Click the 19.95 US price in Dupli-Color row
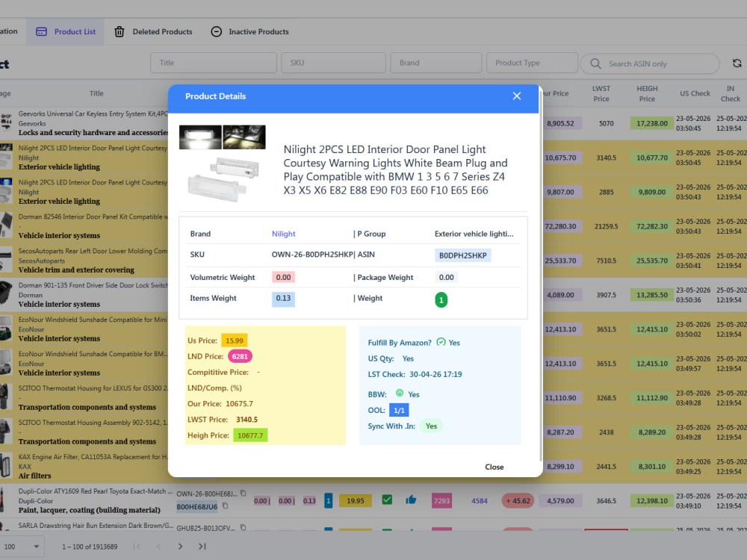 coord(356,501)
